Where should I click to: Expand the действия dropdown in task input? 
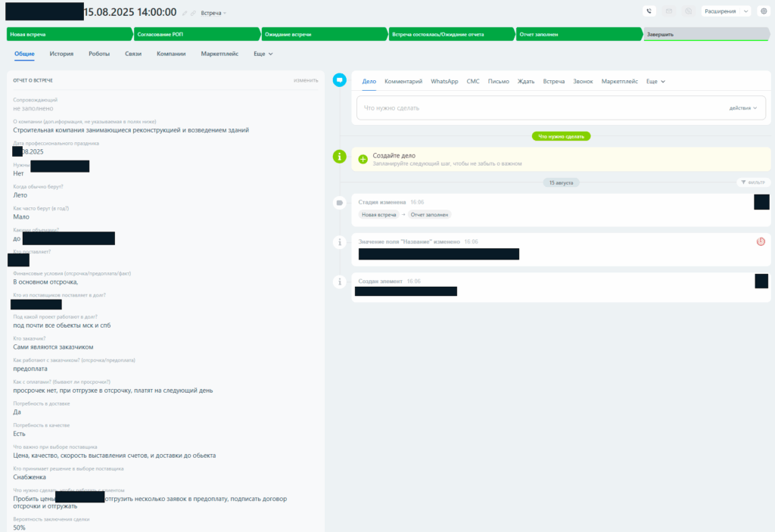742,108
